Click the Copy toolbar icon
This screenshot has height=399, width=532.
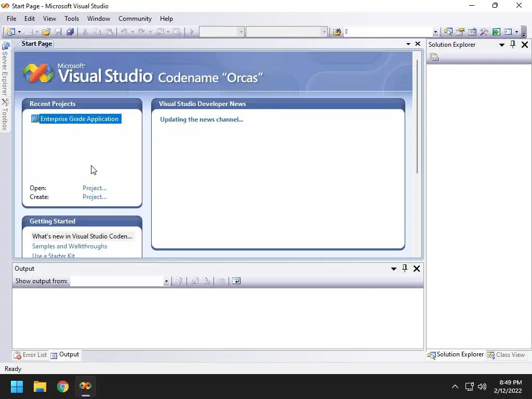97,32
